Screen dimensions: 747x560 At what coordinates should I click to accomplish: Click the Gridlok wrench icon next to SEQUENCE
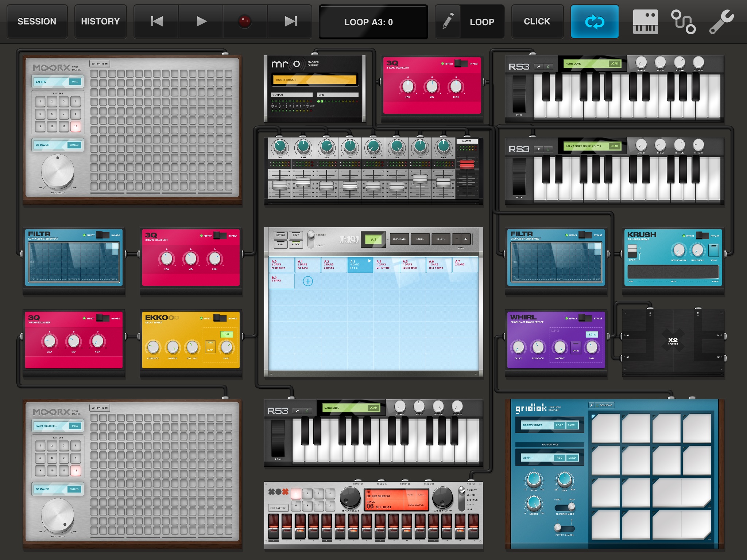click(x=591, y=405)
